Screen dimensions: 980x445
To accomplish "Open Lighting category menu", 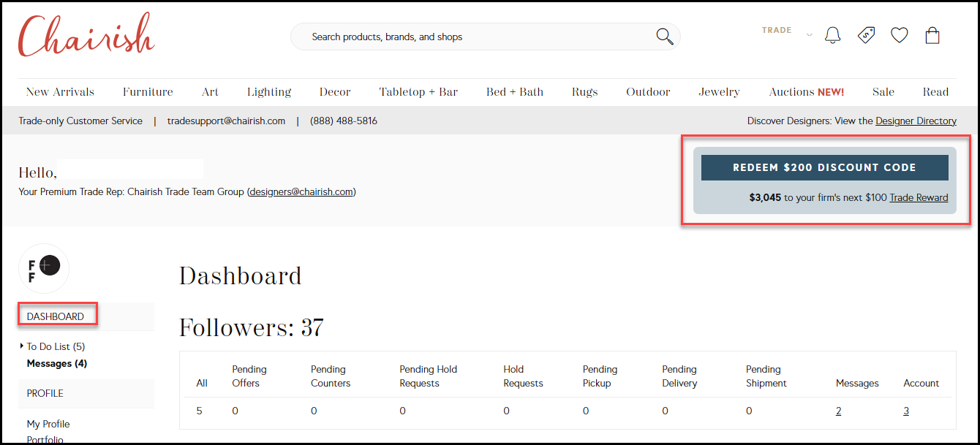I will pos(269,92).
